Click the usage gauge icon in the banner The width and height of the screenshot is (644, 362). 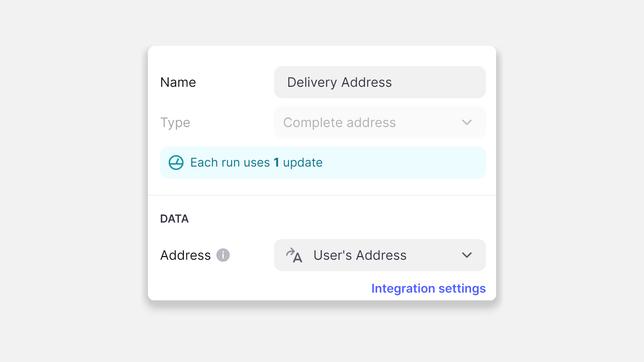[x=176, y=163]
